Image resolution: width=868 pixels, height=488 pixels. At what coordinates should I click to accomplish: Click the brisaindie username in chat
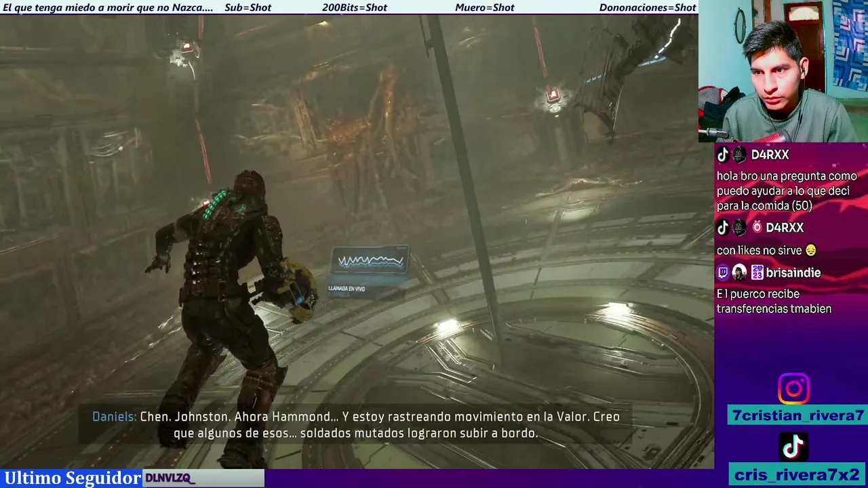[794, 273]
